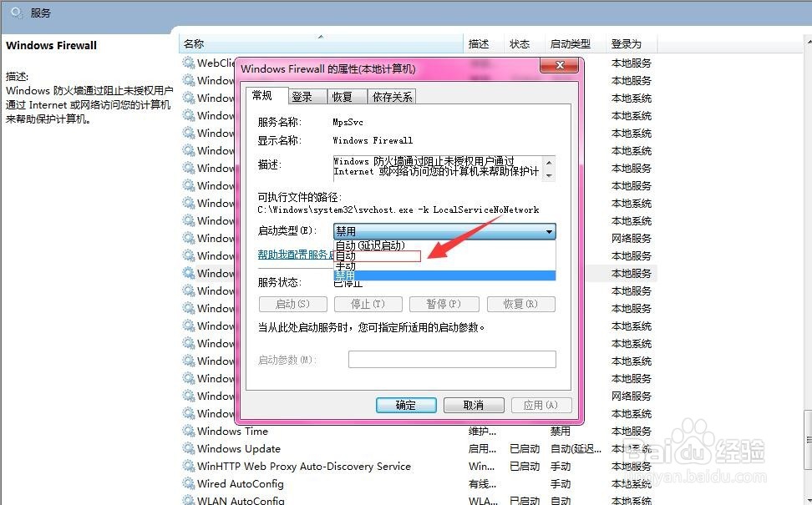Click the 恢复(R) Resume service button

pos(521,304)
